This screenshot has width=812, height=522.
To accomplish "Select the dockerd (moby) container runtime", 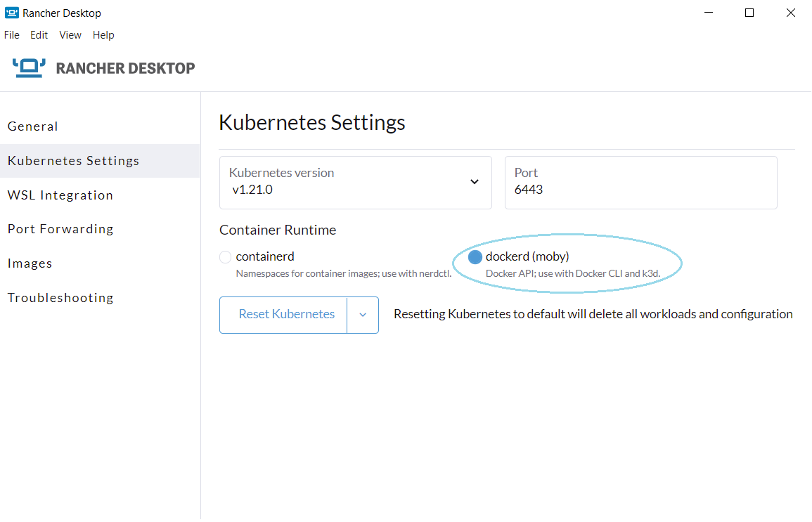I will point(475,256).
